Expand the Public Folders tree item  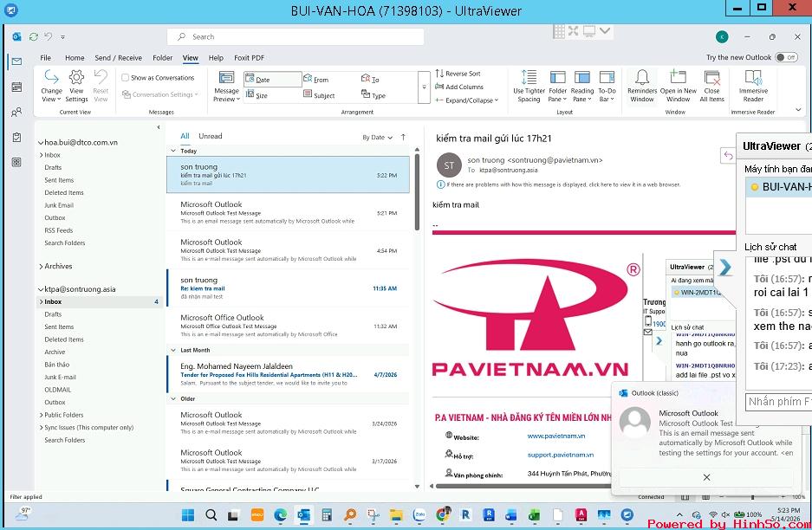pyautogui.click(x=41, y=415)
